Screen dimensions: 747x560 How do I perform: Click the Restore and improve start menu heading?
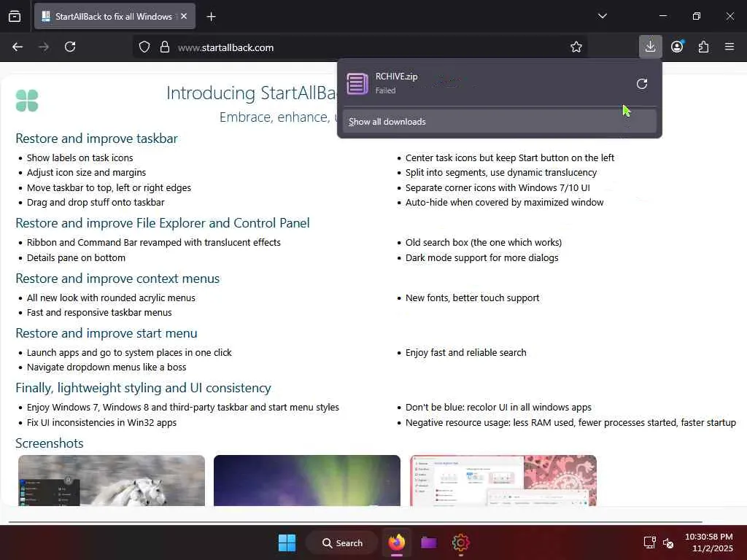click(x=107, y=333)
